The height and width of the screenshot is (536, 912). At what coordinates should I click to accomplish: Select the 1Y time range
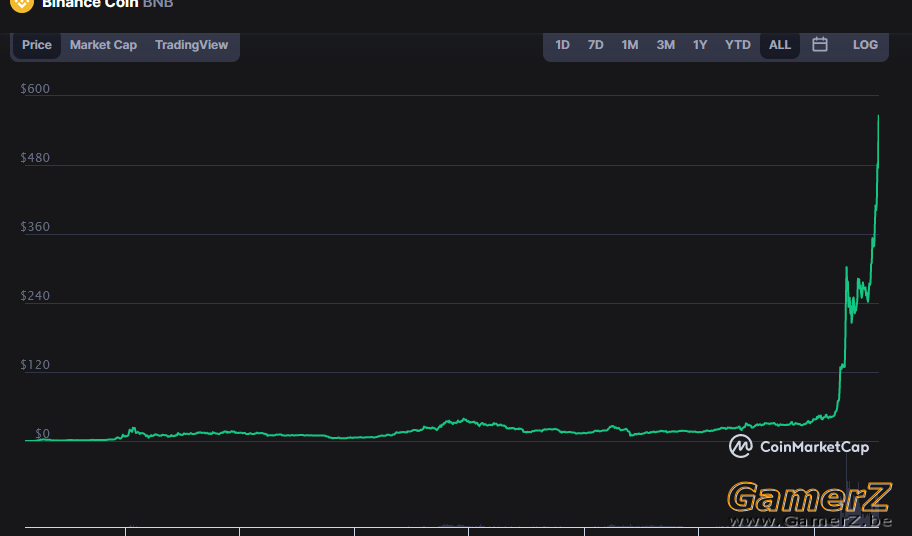(x=700, y=45)
